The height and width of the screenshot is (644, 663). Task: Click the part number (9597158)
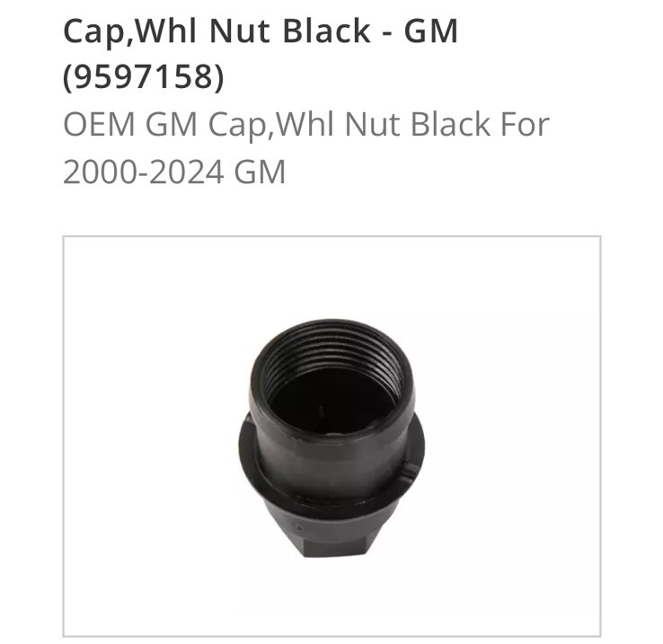click(144, 77)
